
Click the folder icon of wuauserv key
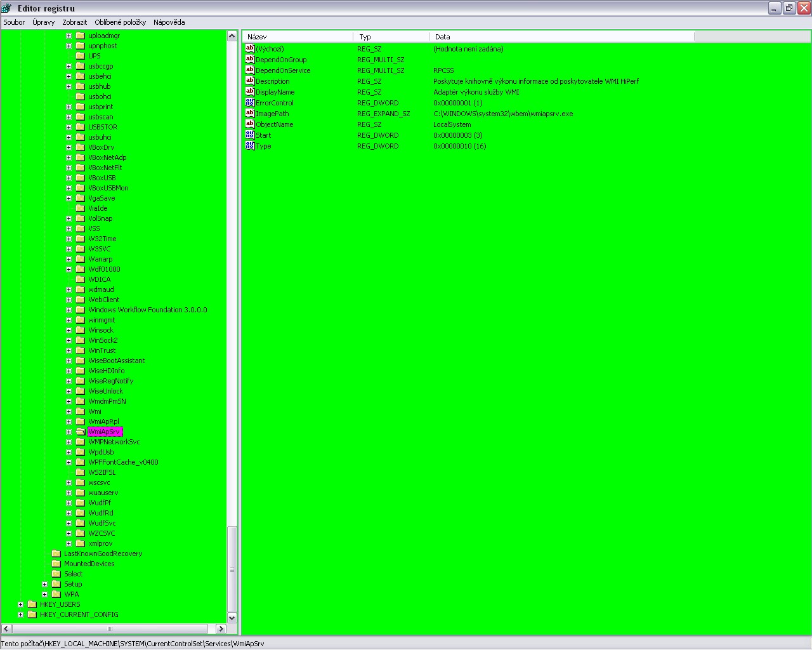point(81,493)
